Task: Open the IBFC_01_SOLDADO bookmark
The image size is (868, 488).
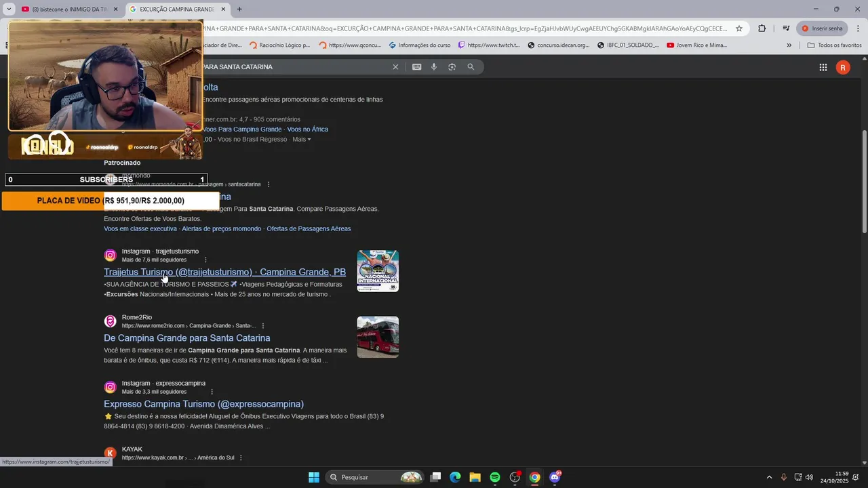Action: [628, 45]
